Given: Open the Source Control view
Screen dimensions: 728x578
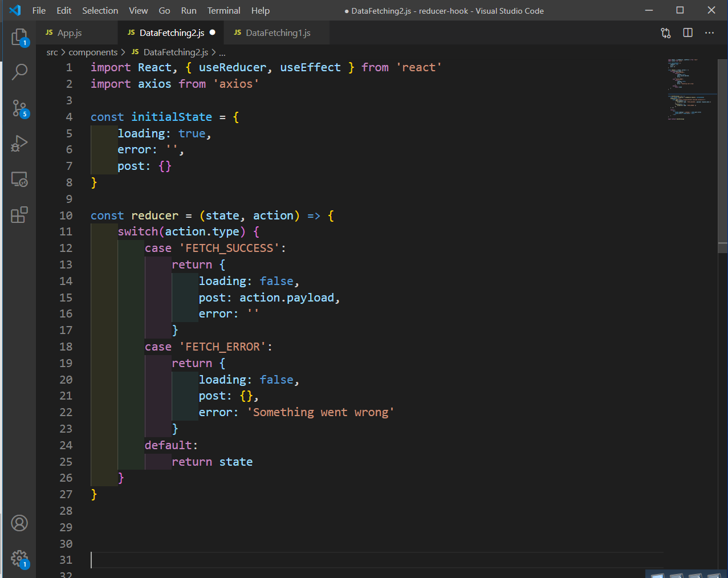Looking at the screenshot, I should click(19, 108).
